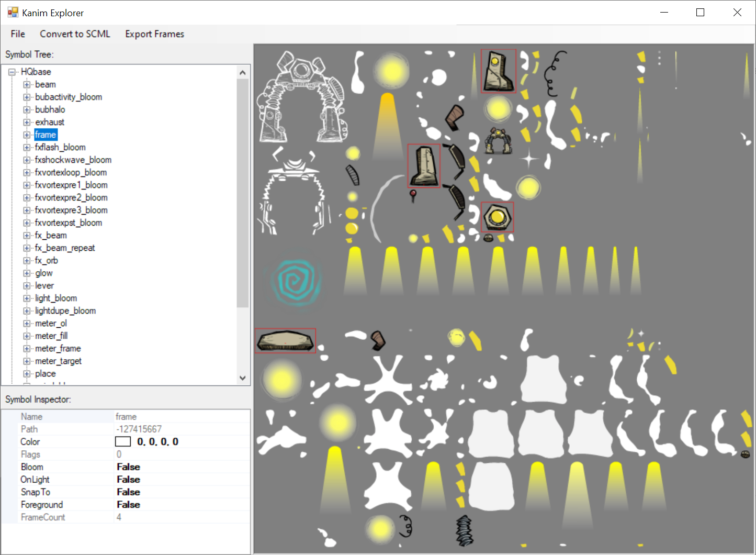Click the OnLight False value
Image resolution: width=756 pixels, height=555 pixels.
129,480
